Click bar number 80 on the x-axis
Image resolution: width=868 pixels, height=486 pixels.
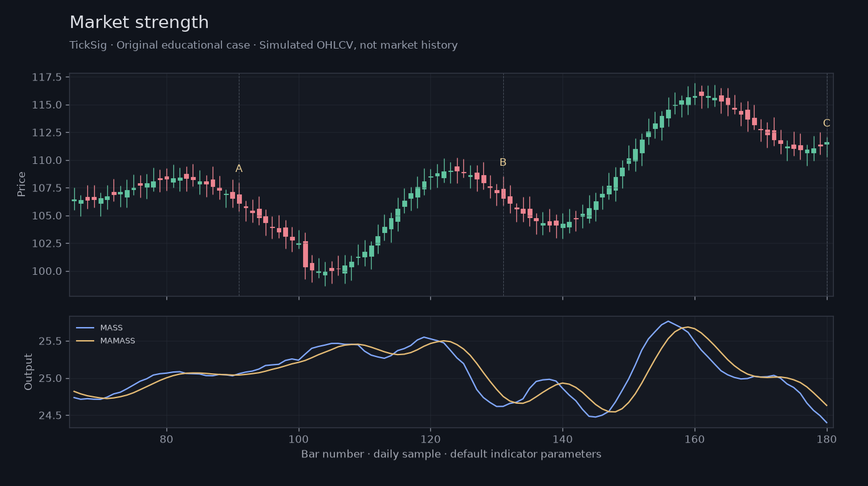(166, 439)
